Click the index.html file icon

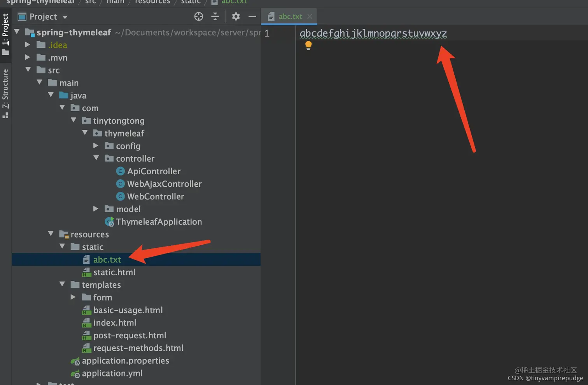click(x=86, y=323)
